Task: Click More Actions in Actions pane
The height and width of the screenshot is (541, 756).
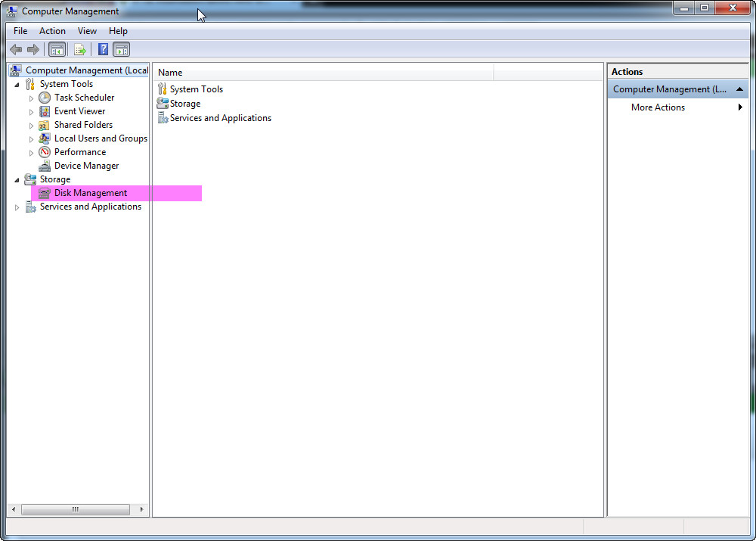Action: 658,107
